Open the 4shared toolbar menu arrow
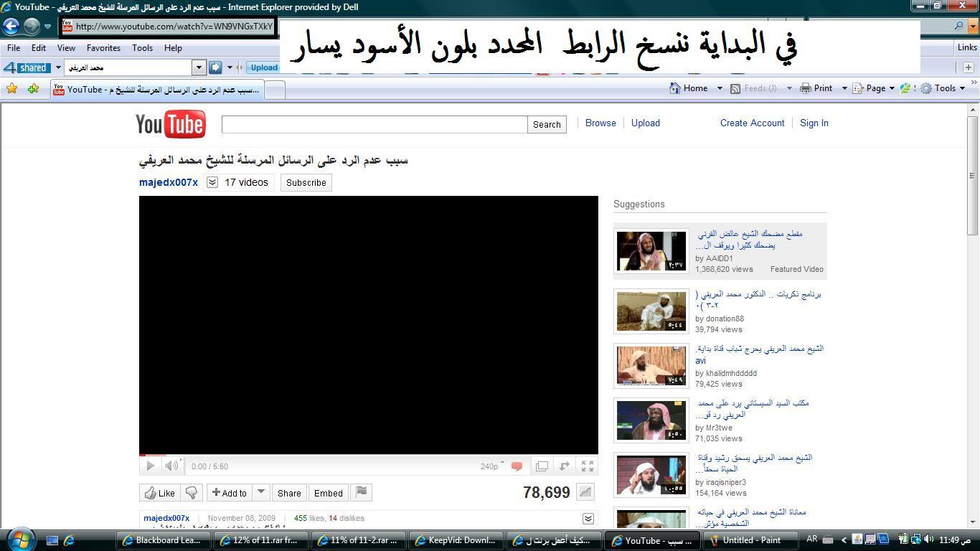 [58, 67]
